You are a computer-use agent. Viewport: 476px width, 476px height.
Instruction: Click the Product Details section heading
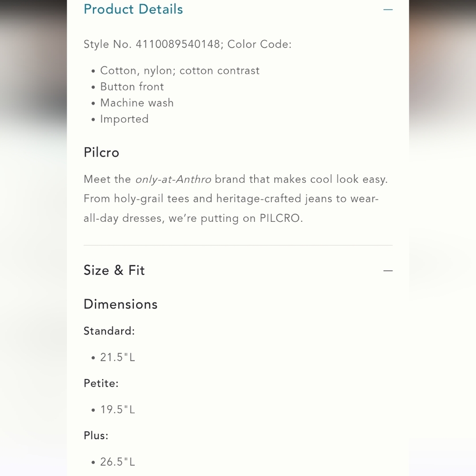(x=133, y=9)
